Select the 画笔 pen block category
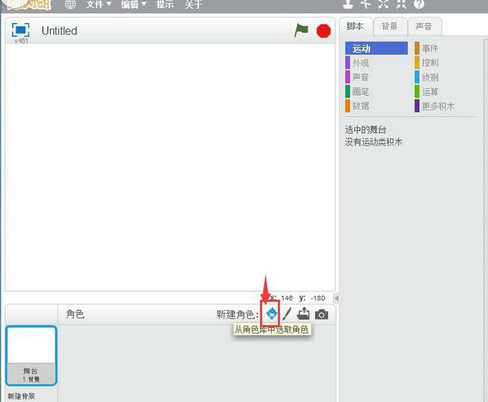Viewport: 488px width, 402px height. pyautogui.click(x=357, y=91)
